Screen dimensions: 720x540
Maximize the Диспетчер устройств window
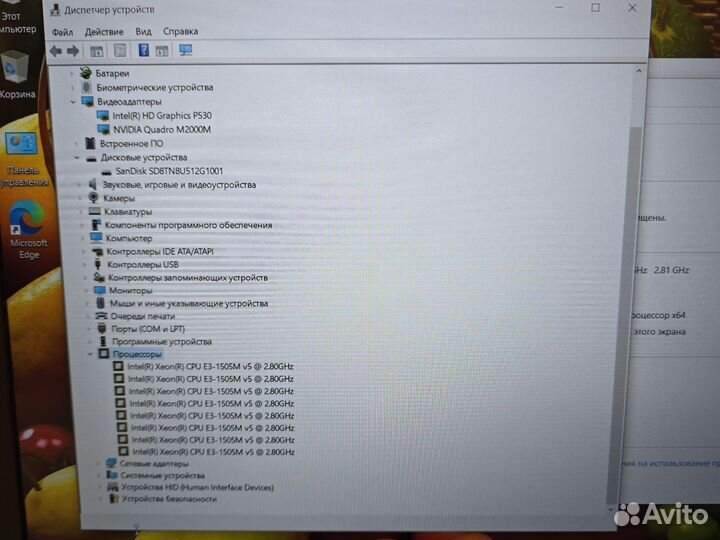(596, 8)
